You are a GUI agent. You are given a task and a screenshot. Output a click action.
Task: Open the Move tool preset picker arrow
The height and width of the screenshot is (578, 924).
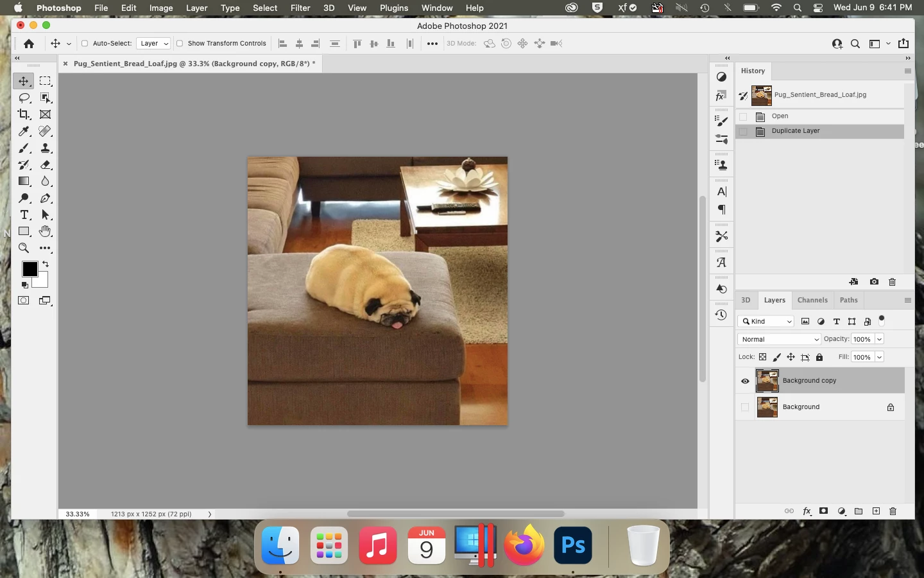(x=69, y=44)
